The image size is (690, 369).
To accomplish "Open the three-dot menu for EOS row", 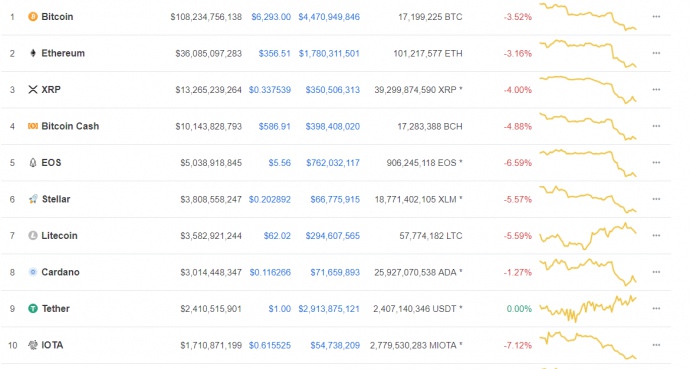I will [x=656, y=163].
